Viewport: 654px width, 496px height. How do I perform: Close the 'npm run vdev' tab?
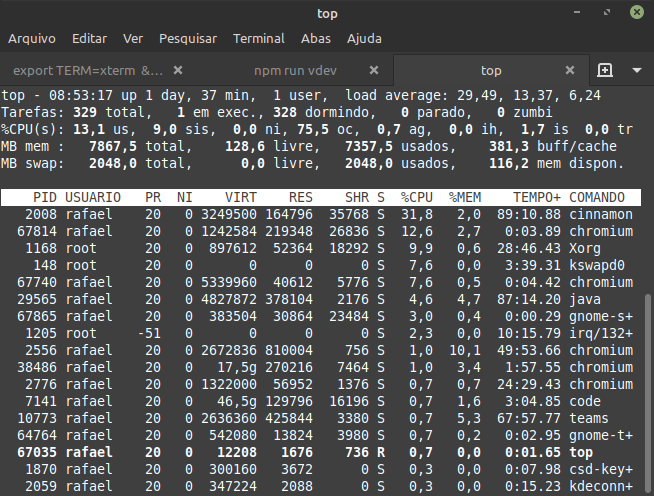[x=373, y=71]
